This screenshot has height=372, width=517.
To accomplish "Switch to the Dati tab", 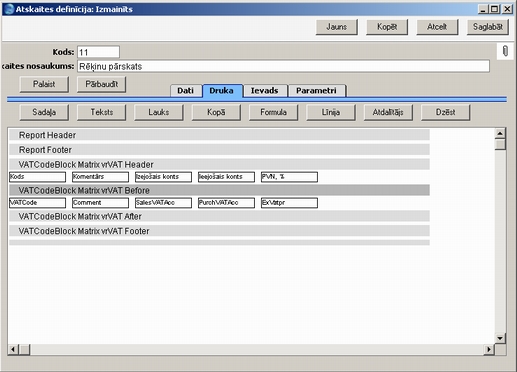I will point(186,91).
